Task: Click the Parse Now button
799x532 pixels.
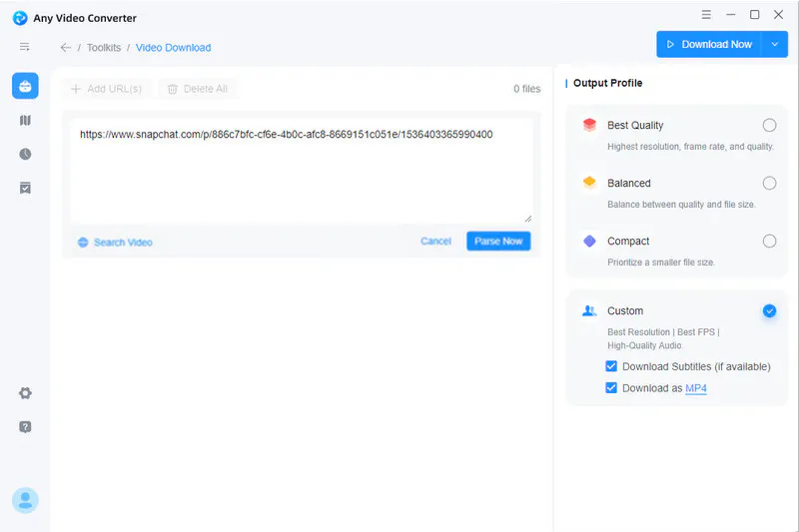Action: (498, 242)
